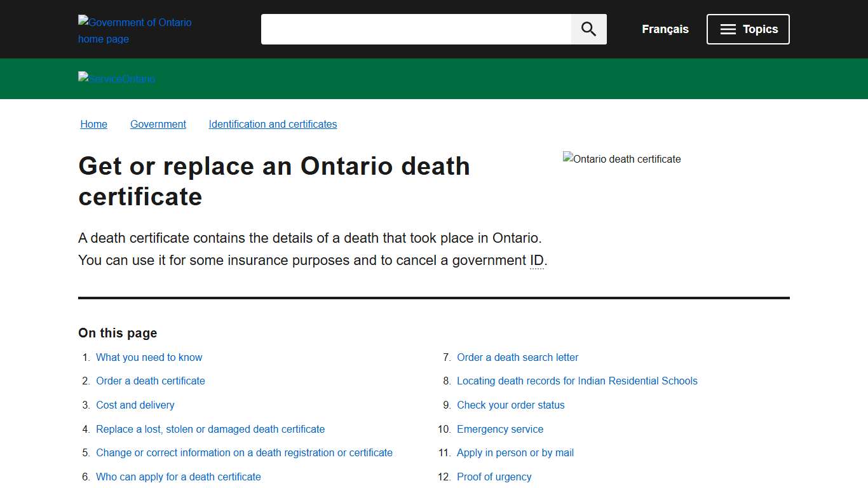Image resolution: width=868 pixels, height=488 pixels.
Task: Open Order a death certificate
Action: click(x=151, y=381)
